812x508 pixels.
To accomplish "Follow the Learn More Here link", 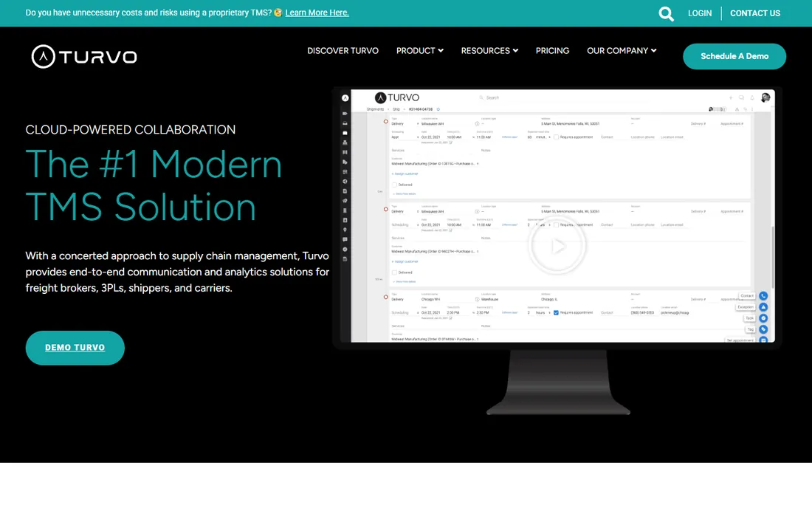I will coord(317,13).
